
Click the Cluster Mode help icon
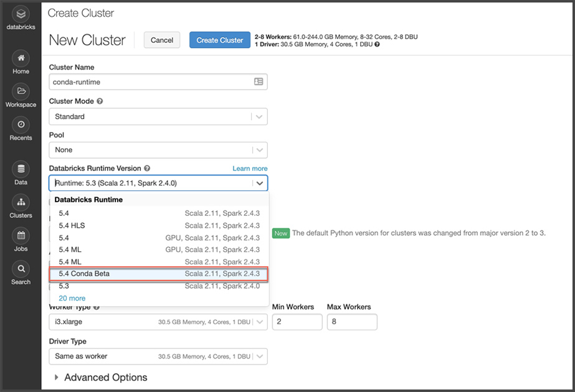[100, 101]
